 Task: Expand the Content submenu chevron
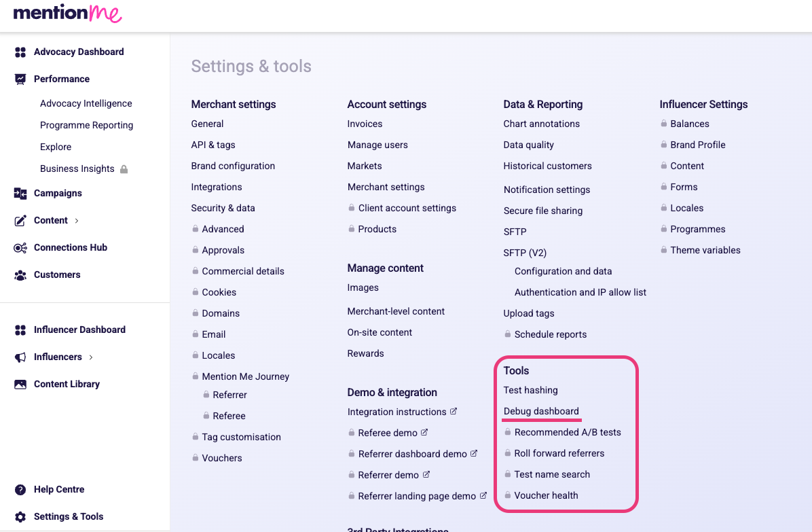coord(77,221)
